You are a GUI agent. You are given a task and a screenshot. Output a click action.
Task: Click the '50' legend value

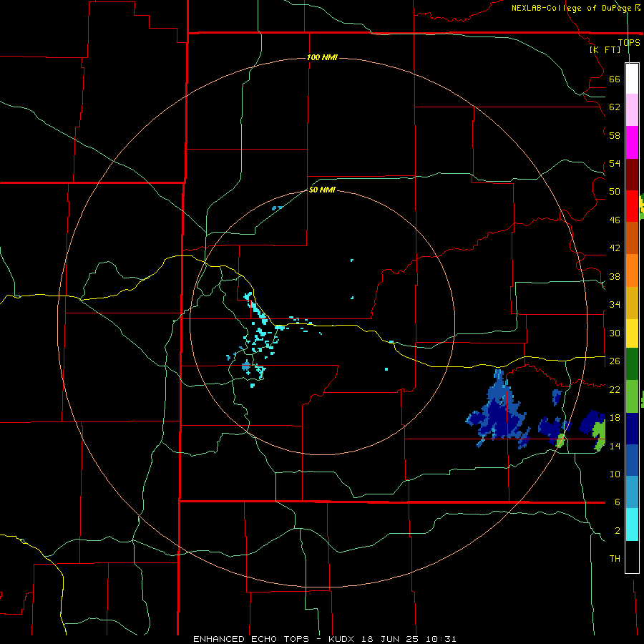click(x=615, y=192)
